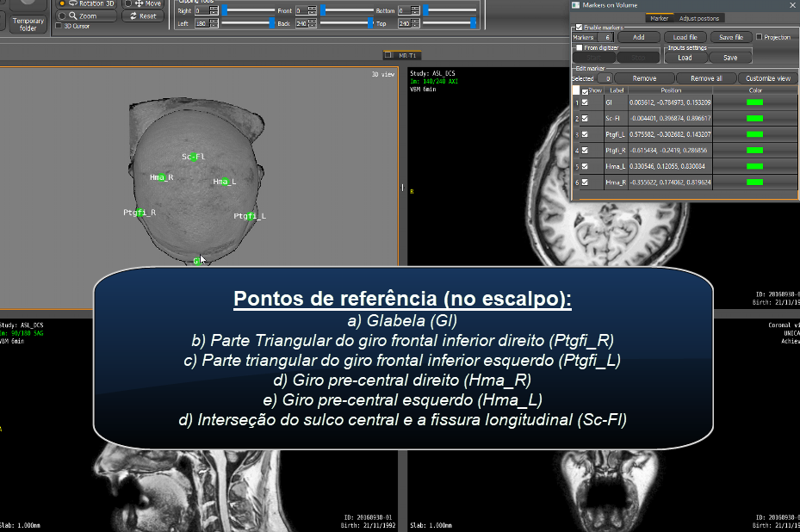The height and width of the screenshot is (532, 800).
Task: Click the green color swatch for Ptgfi_R
Action: 754,151
